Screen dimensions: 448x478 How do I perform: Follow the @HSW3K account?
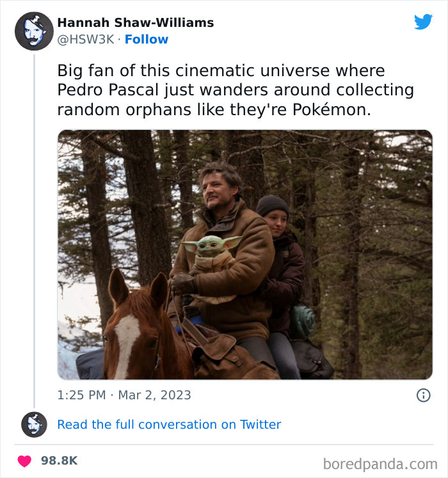[x=147, y=39]
